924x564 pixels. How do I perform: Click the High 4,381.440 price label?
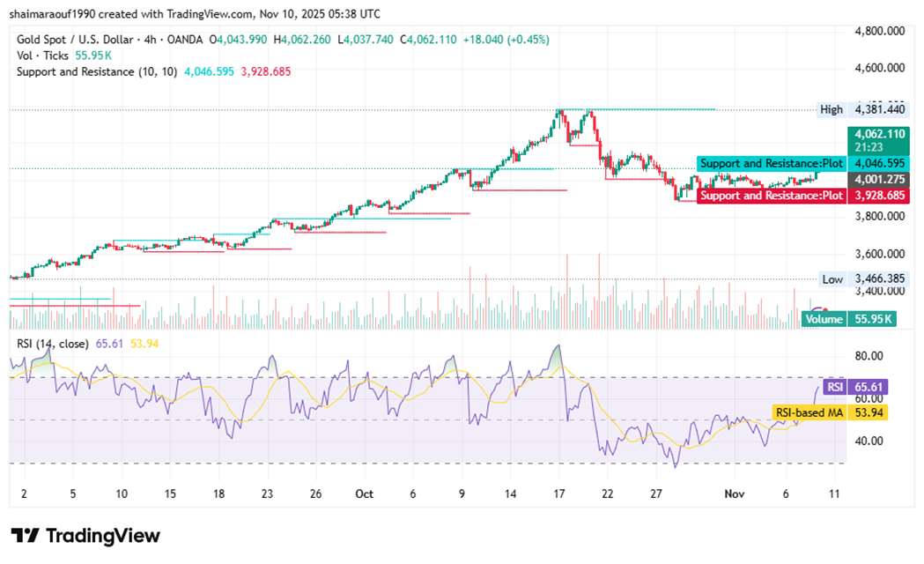pos(873,110)
